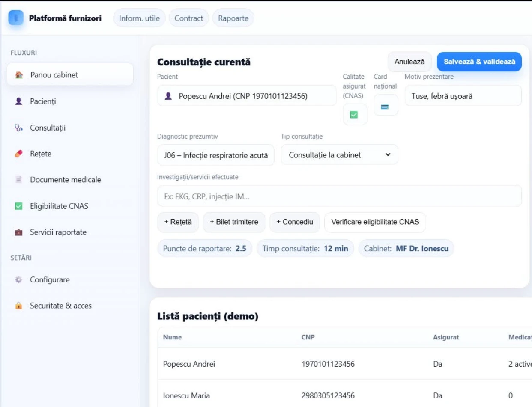Open the Rapoarte tab
Screen dimensions: 532x407
[233, 18]
